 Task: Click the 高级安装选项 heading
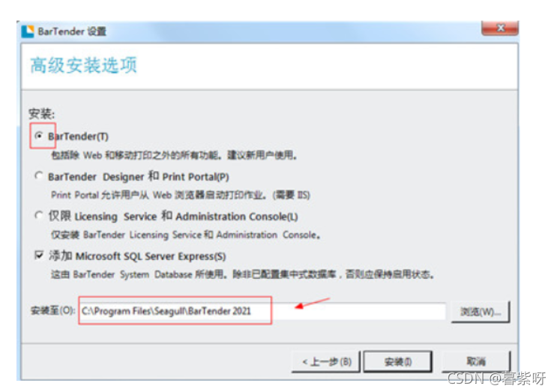[x=83, y=65]
